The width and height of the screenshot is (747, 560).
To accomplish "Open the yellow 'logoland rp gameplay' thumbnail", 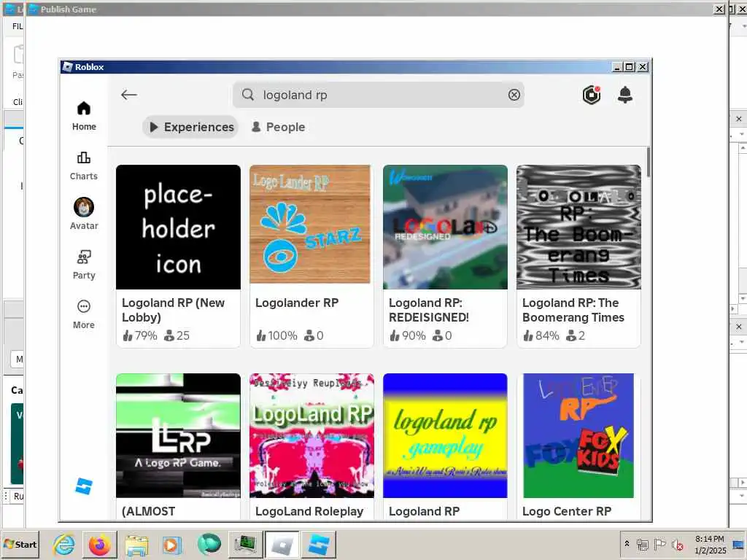I will coord(446,436).
